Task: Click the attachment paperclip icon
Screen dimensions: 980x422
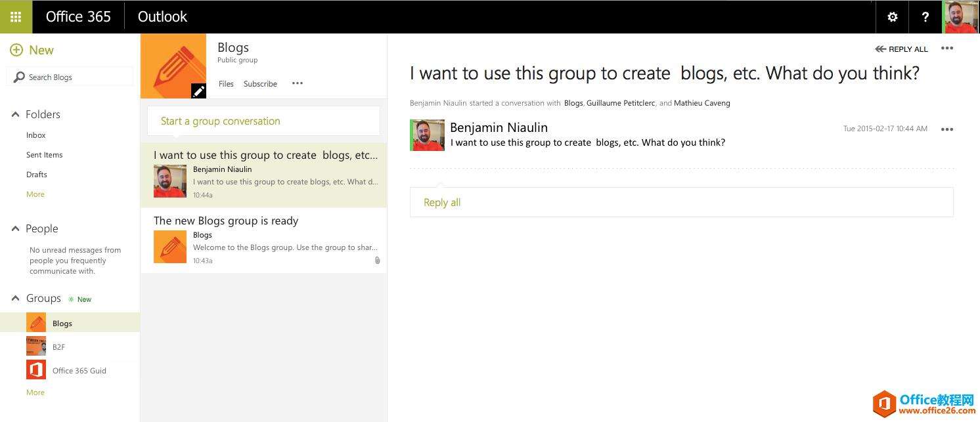Action: 377,261
